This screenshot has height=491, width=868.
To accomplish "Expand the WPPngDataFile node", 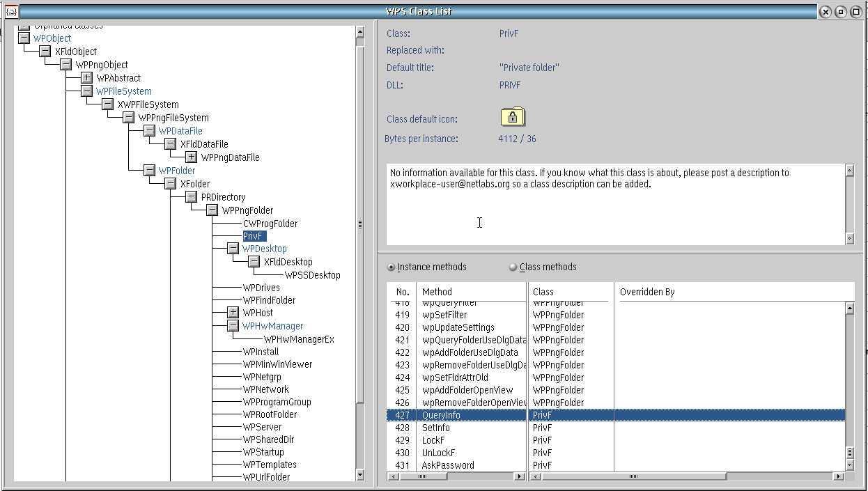I will (191, 157).
